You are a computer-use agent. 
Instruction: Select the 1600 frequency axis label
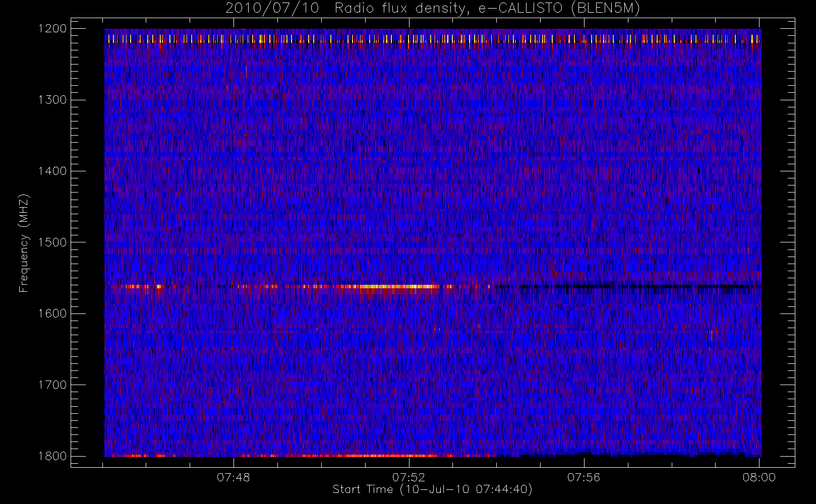52,313
